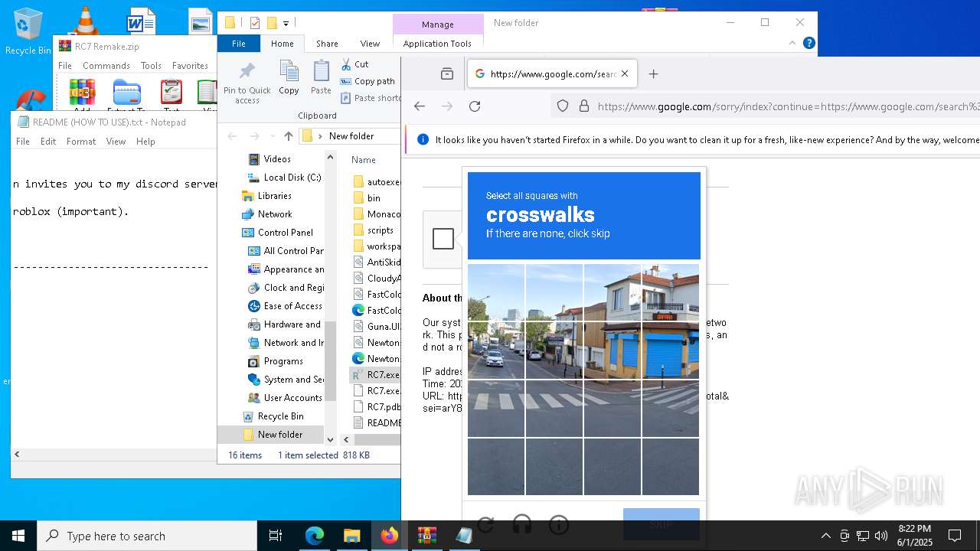The image size is (980, 551).
Task: Click WinRAR Add toolbar icon
Action: pos(82,95)
